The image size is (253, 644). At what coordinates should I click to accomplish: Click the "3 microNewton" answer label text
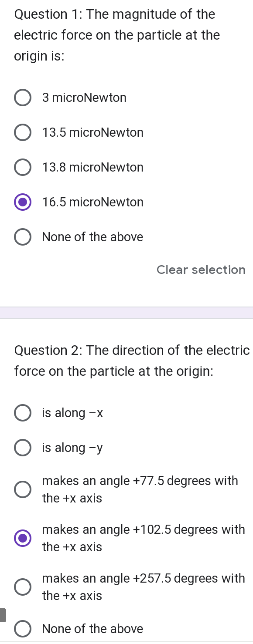pyautogui.click(x=84, y=98)
